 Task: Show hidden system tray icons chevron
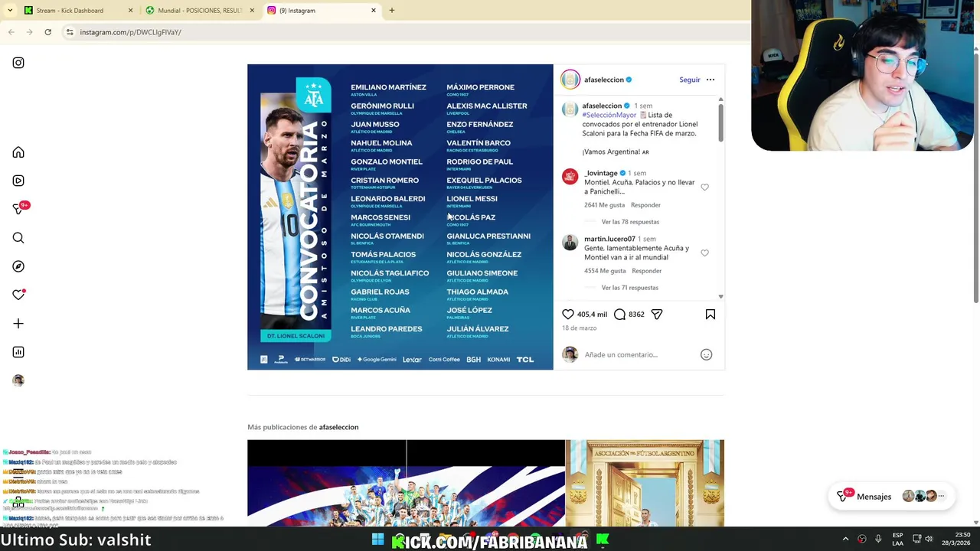[x=845, y=540]
